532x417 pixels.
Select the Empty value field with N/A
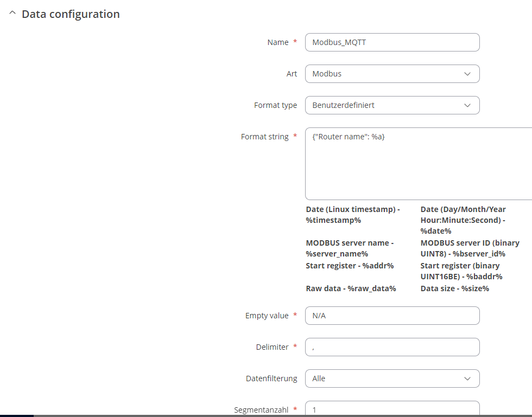[392, 316]
